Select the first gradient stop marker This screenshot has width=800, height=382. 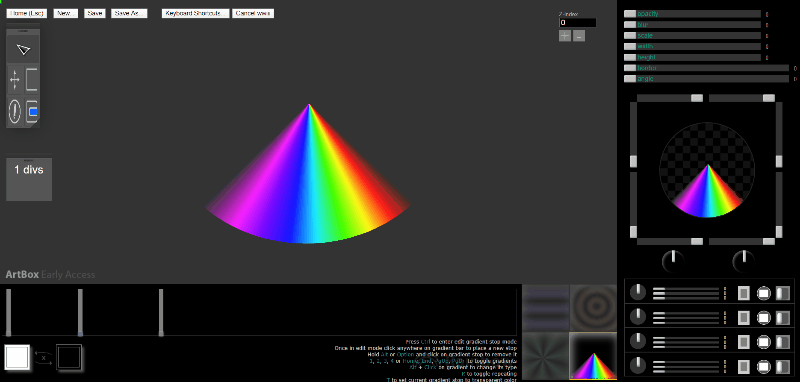pyautogui.click(x=8, y=312)
